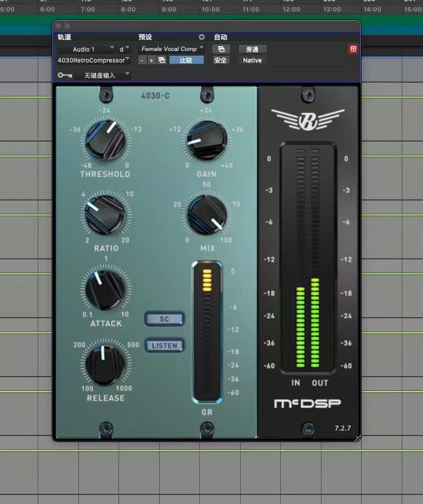Click the 预设 preset section label
This screenshot has height=504, width=423.
[x=145, y=37]
